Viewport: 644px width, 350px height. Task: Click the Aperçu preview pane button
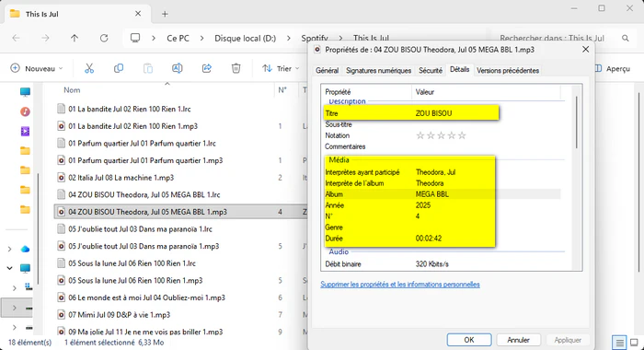612,69
